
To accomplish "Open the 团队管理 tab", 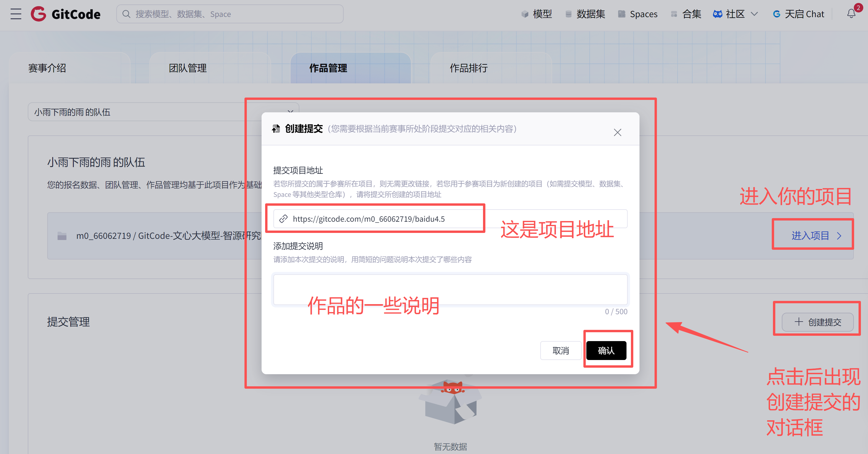I will point(188,68).
